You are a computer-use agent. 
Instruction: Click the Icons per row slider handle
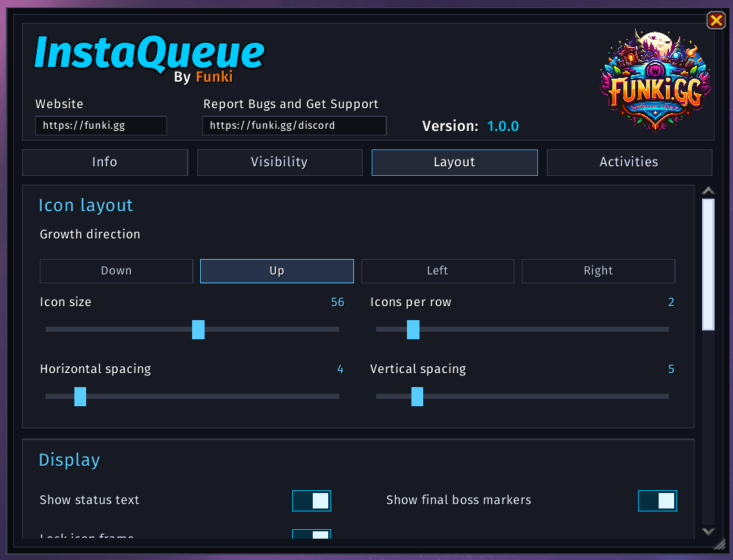tap(414, 330)
